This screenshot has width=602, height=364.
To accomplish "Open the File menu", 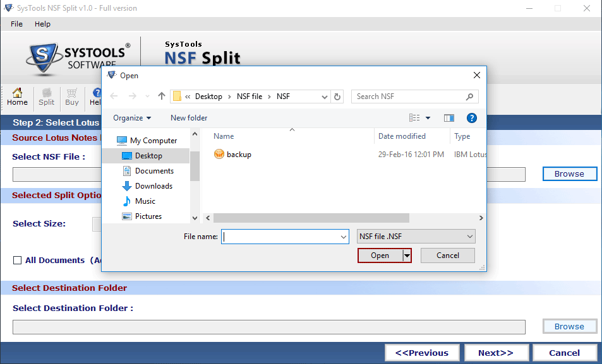I will [x=16, y=24].
